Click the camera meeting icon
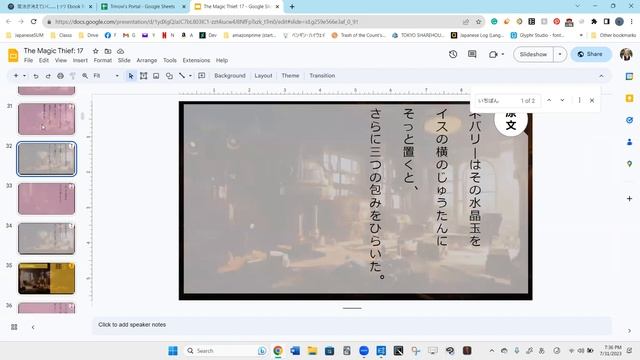640x360 pixels. pyautogui.click(x=493, y=54)
